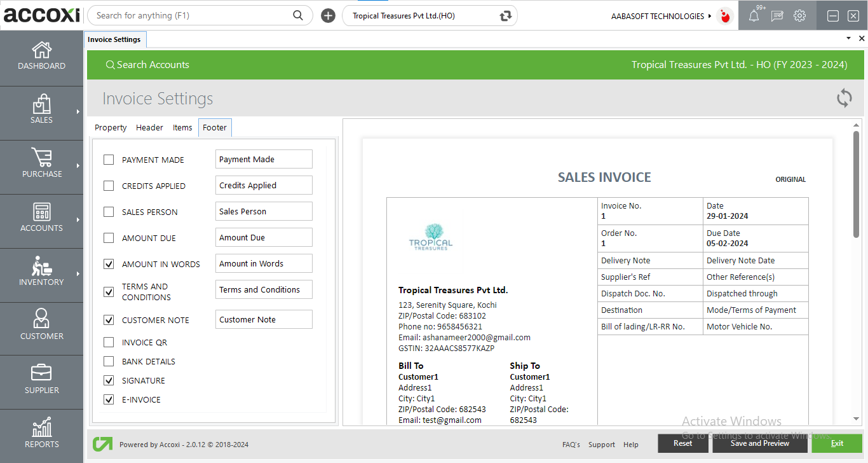Click the Search for anything field

(x=200, y=16)
